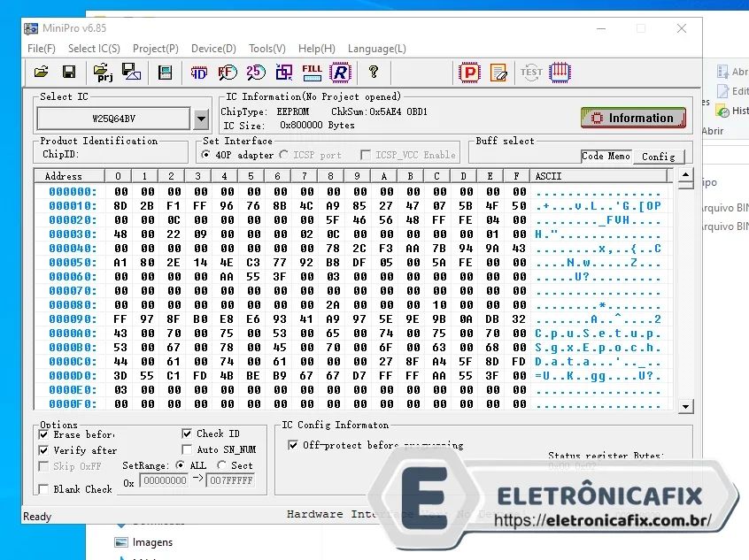
Task: Click address row 000010: in hex view
Action: tap(73, 206)
